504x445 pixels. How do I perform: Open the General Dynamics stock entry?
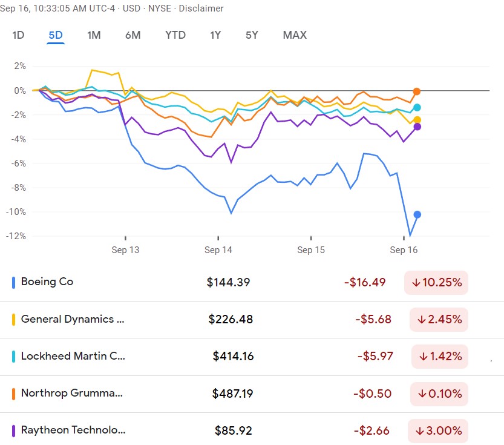click(73, 319)
